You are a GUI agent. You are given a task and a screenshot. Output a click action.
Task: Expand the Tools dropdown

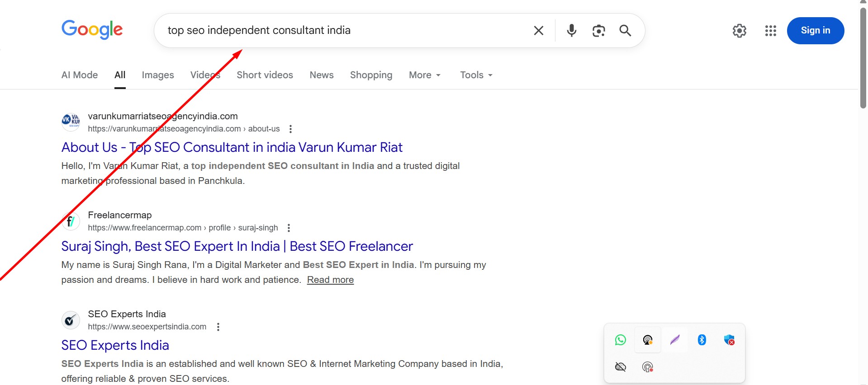(x=476, y=75)
